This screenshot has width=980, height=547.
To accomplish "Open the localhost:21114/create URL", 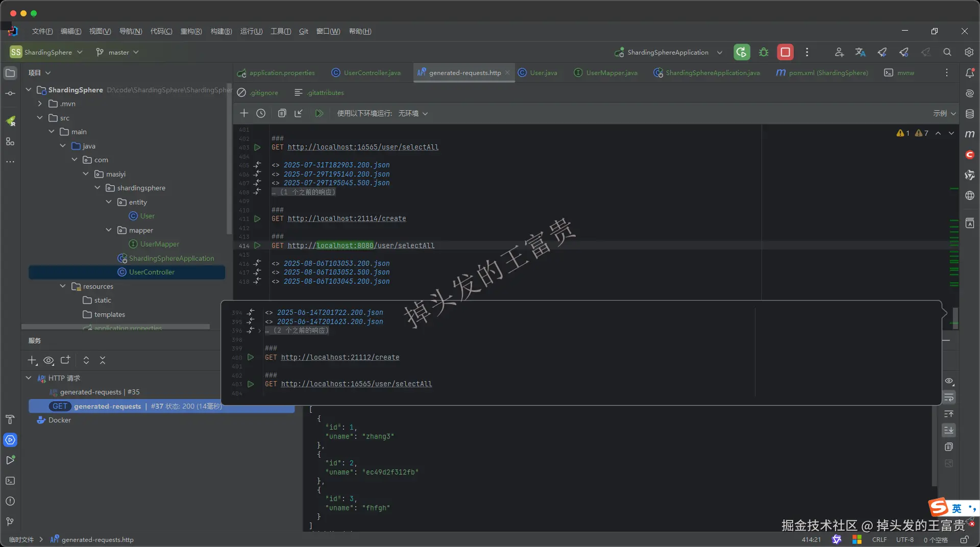I will (x=347, y=218).
